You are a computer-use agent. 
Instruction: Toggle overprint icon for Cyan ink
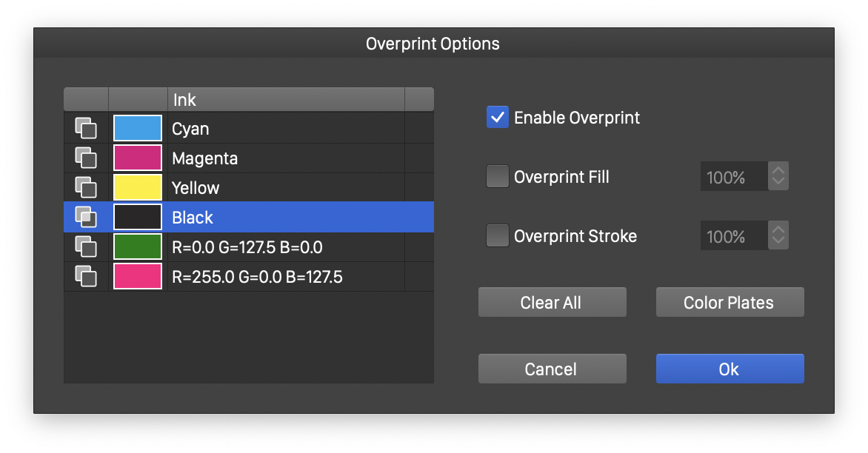click(86, 129)
